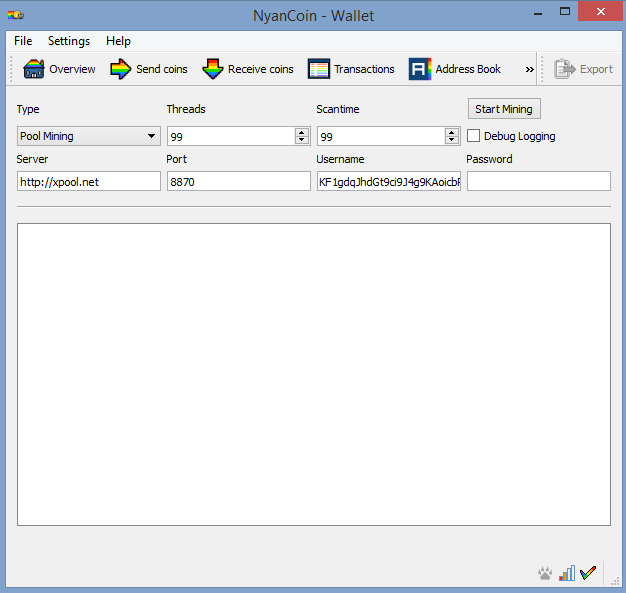
Task: Close the NyanCoin Wallet window
Action: coord(601,12)
